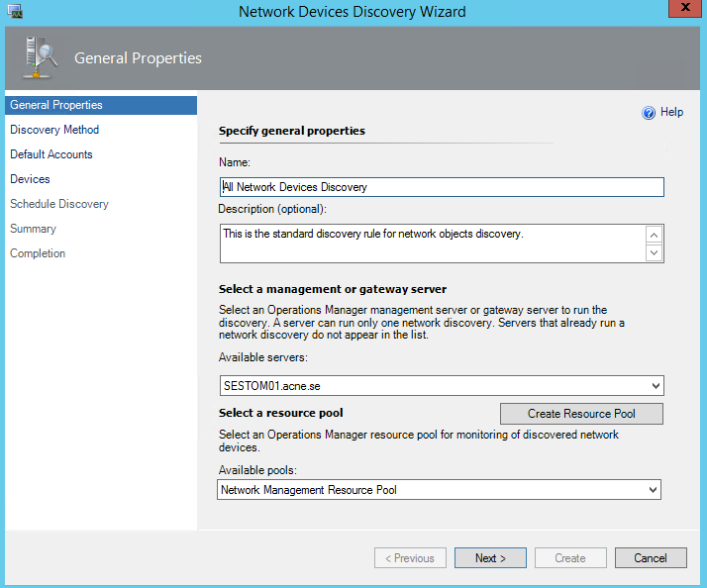Select the Schedule Discovery step
The width and height of the screenshot is (707, 588).
tap(59, 204)
